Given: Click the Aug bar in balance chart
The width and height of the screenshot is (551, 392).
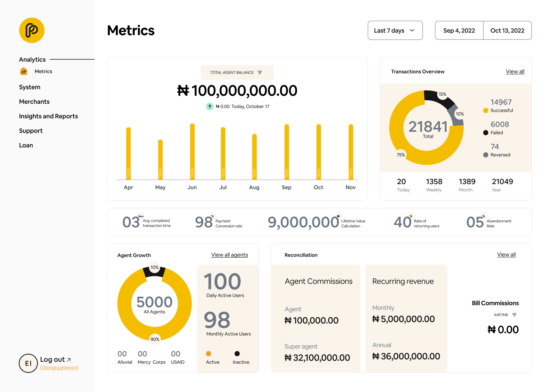Looking at the screenshot, I should click(x=254, y=157).
